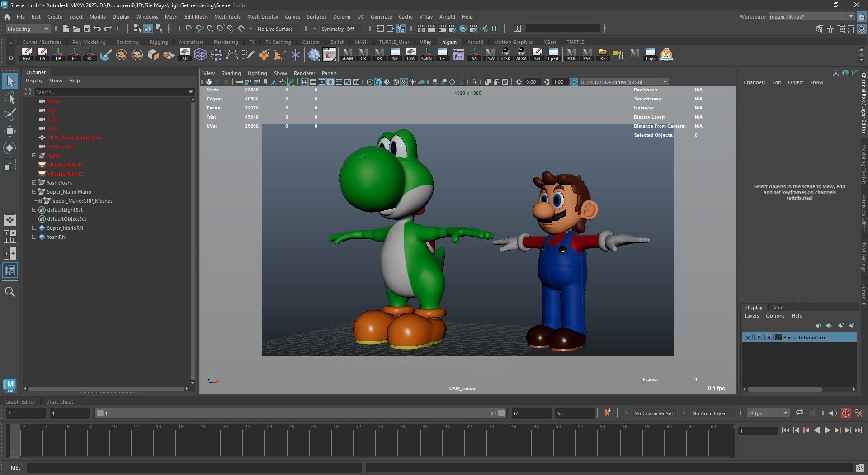
Task: Expand the YoshiRN reference node
Action: (x=34, y=237)
